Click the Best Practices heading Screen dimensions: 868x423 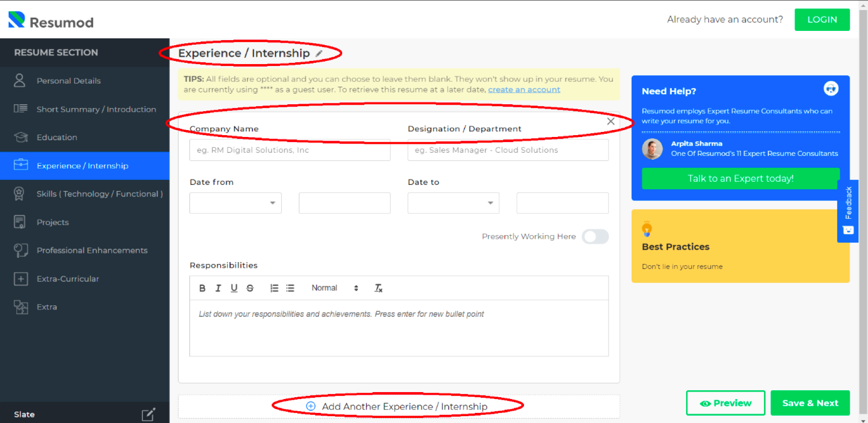(675, 247)
